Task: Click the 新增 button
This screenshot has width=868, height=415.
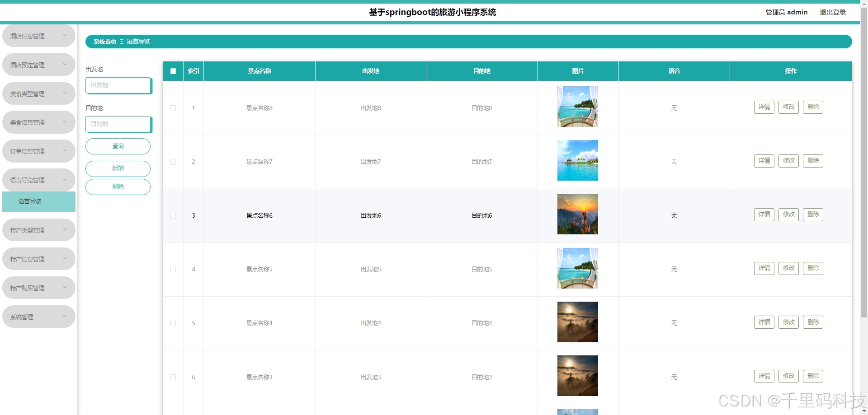Action: coord(118,168)
